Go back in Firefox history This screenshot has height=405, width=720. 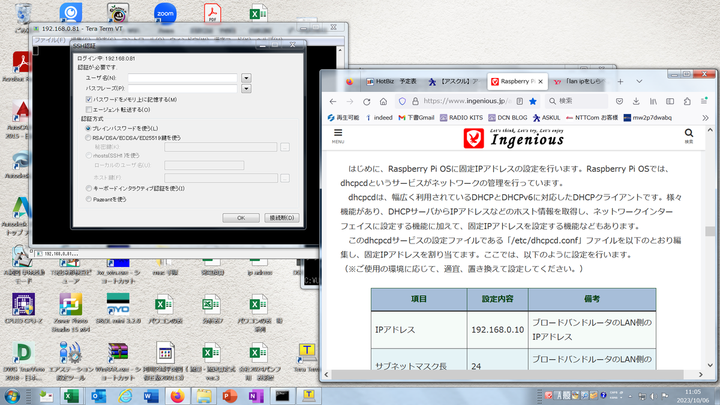pyautogui.click(x=333, y=101)
